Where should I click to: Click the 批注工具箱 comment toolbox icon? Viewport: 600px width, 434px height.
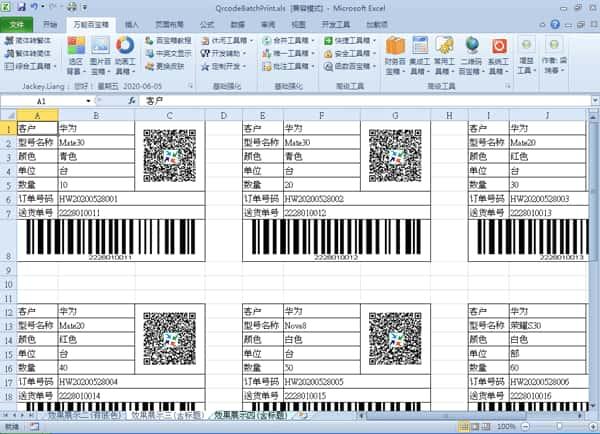point(267,67)
